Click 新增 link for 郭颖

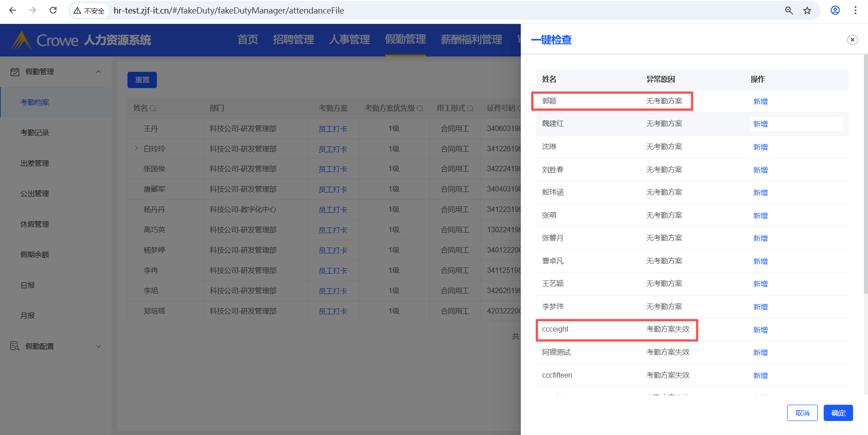point(760,102)
